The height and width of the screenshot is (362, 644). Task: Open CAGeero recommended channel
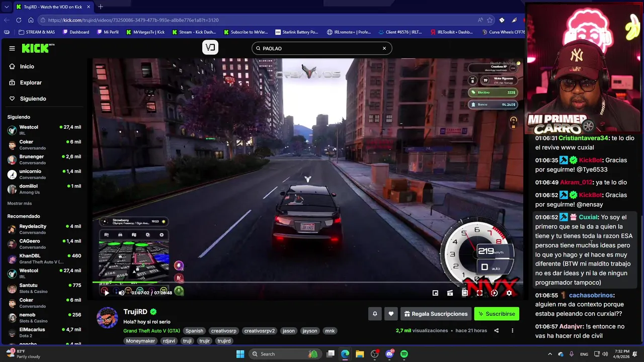coord(44,243)
